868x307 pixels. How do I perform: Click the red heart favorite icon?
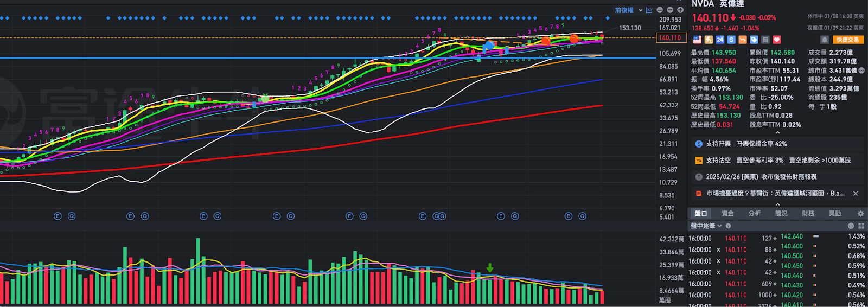pos(777,40)
